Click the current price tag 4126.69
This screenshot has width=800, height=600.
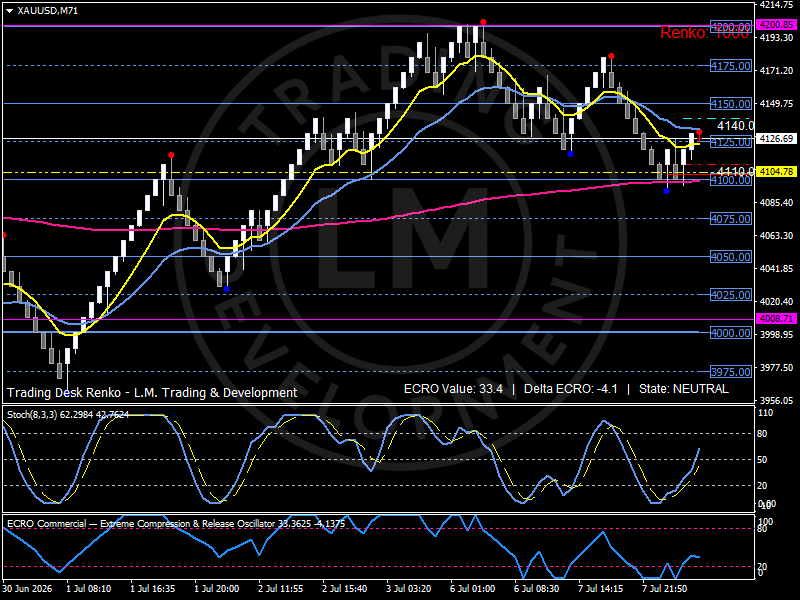[x=776, y=138]
